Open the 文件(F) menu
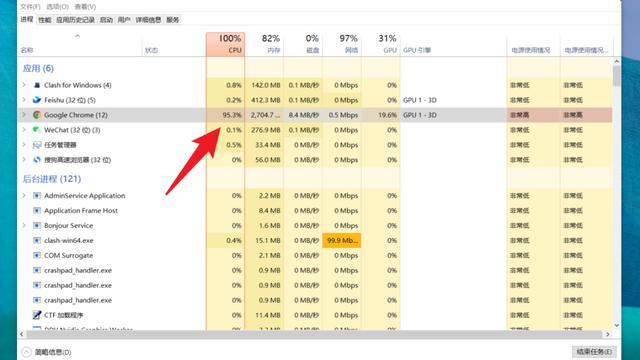This screenshot has width=640, height=360. click(x=30, y=7)
